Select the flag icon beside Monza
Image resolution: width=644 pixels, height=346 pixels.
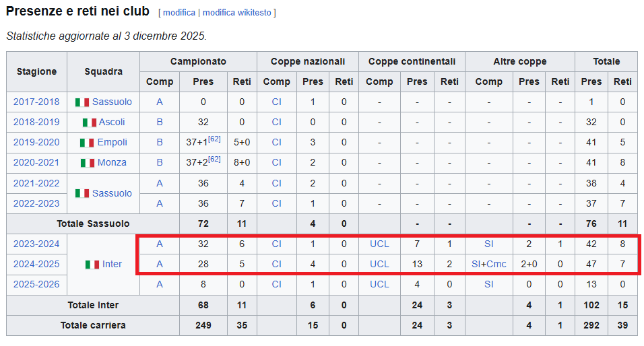pyautogui.click(x=88, y=163)
